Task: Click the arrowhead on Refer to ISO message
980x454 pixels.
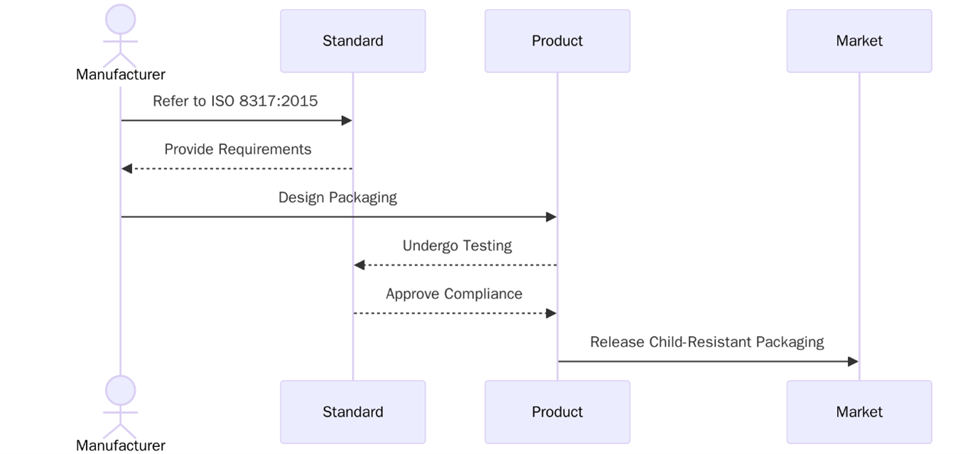Action: 347,120
